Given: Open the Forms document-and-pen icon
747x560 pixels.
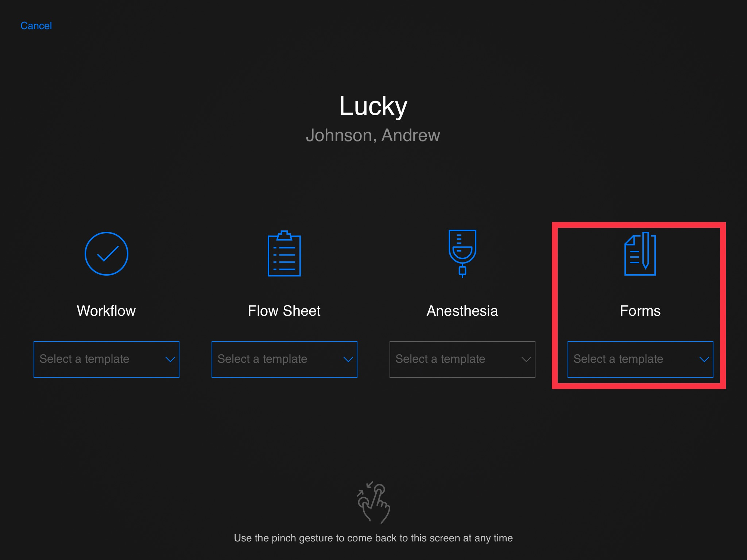Looking at the screenshot, I should point(640,254).
